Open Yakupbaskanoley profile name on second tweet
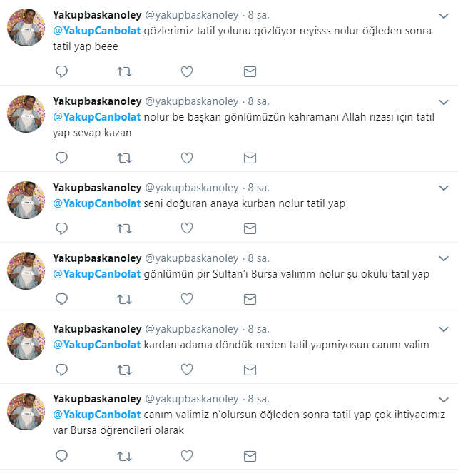Image resolution: width=458 pixels, height=476 pixels. coord(97,101)
